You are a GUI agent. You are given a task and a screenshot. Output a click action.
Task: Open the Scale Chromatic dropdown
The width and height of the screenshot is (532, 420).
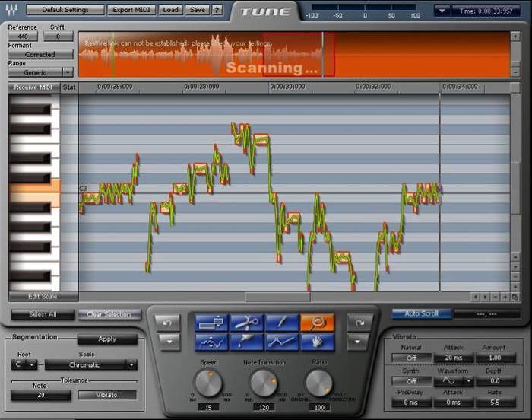coord(90,365)
